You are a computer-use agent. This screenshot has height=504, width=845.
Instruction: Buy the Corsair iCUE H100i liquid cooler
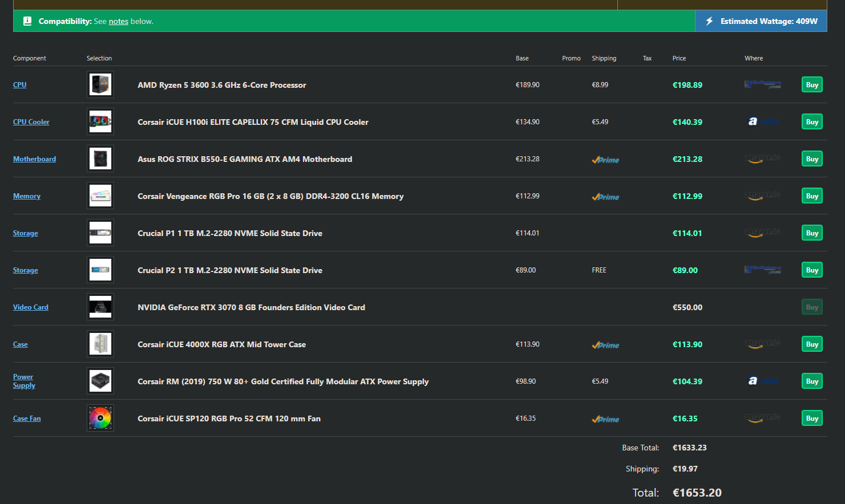[x=812, y=121]
